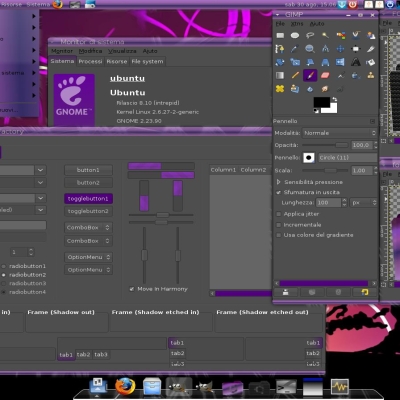Image resolution: width=400 pixels, height=400 pixels.
Task: Activate the Move tool with four arrows
Action: click(341, 49)
